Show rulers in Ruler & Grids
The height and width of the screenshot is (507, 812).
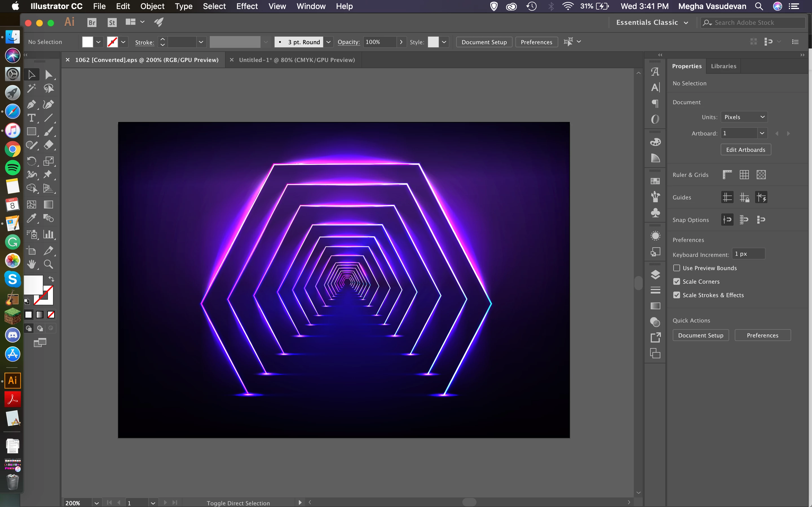coord(727,175)
